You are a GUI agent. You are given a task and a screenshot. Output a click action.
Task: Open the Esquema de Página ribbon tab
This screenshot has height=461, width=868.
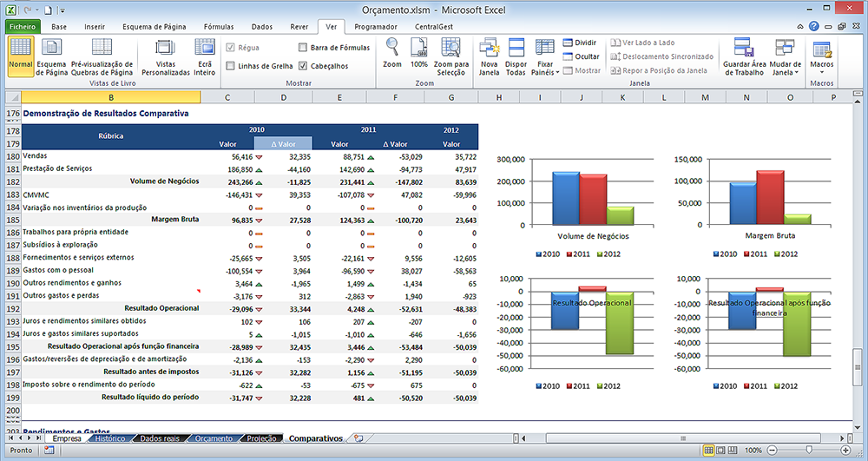(x=154, y=27)
